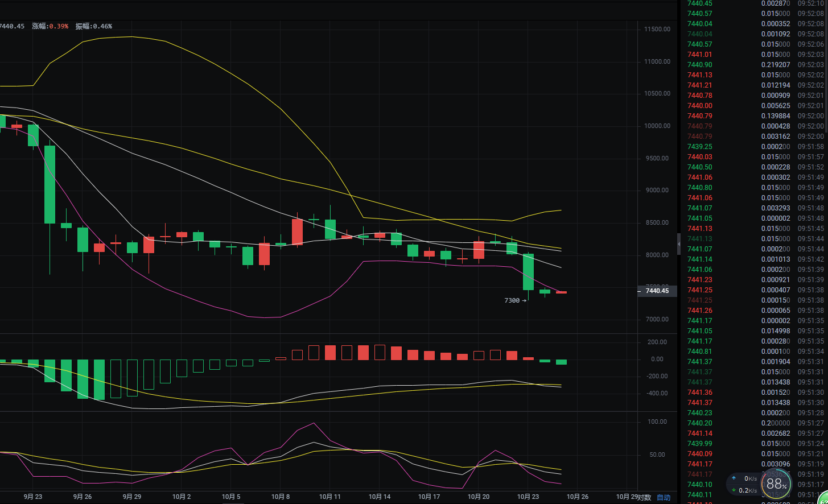Select the trade priced 7441.26
Viewport: 828px width, 504px height.
point(755,311)
